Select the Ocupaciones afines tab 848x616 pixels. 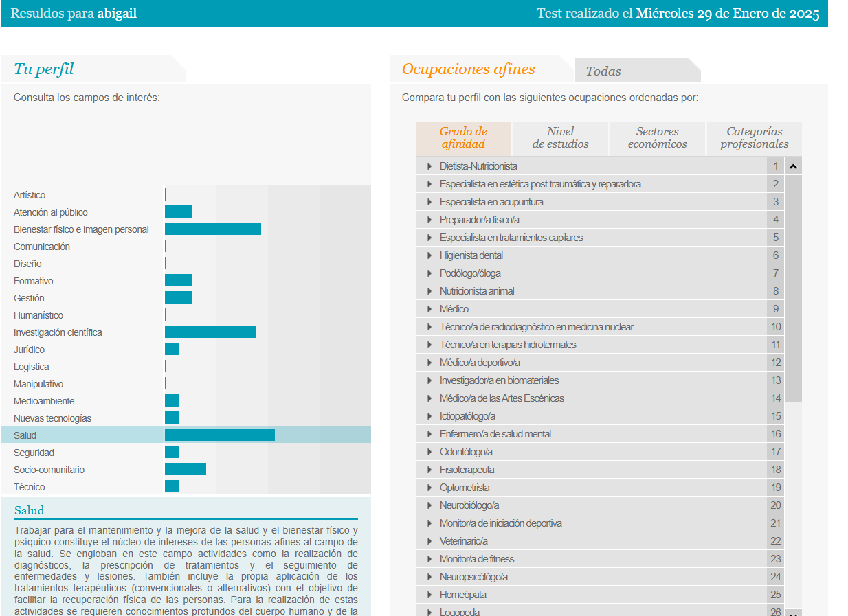tap(481, 69)
